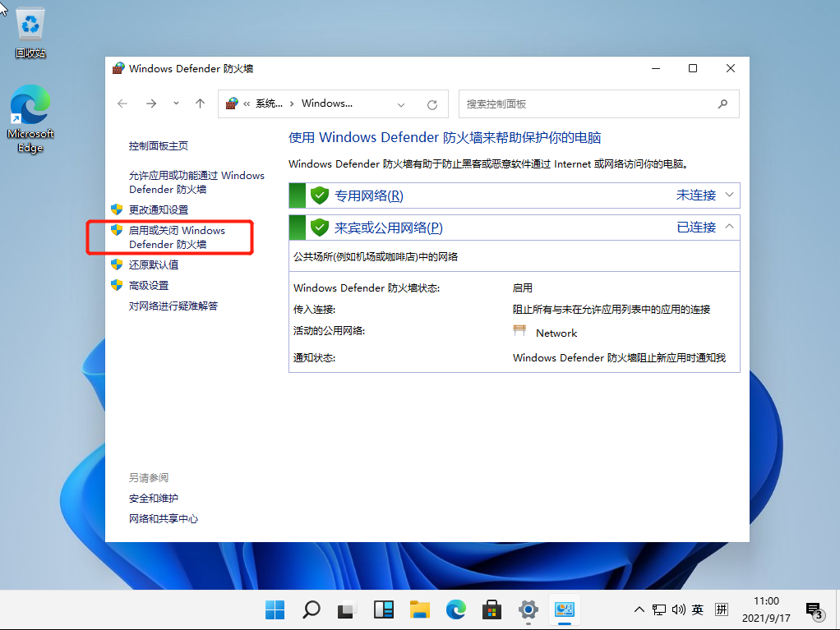840x630 pixels.
Task: Click the 高级设置 link
Action: pyautogui.click(x=149, y=285)
